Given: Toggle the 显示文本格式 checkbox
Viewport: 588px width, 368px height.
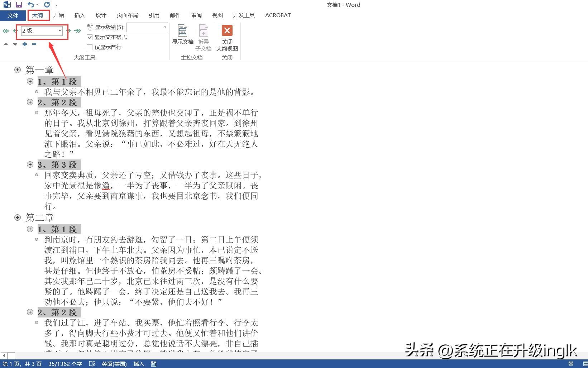Looking at the screenshot, I should pyautogui.click(x=90, y=37).
